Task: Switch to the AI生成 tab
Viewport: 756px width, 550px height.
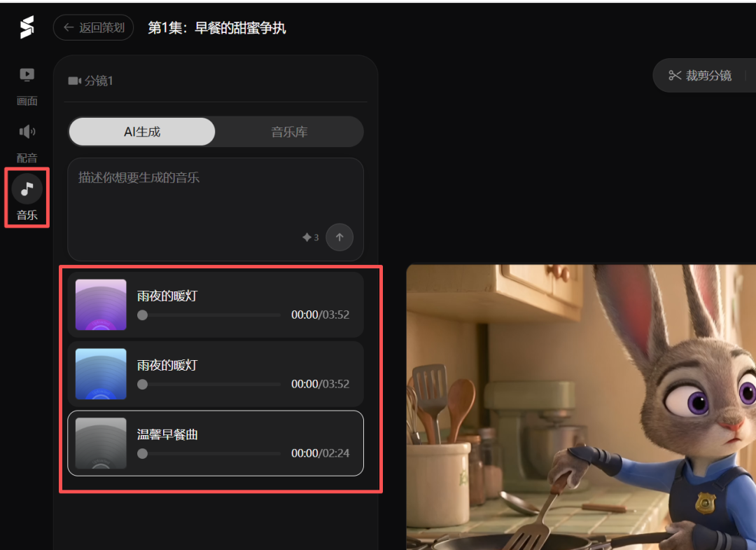Action: pyautogui.click(x=141, y=132)
